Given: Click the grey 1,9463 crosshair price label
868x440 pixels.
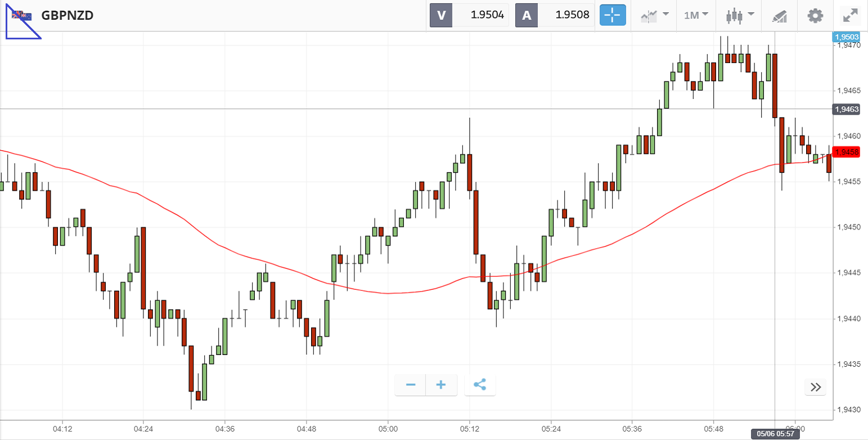Looking at the screenshot, I should (847, 109).
